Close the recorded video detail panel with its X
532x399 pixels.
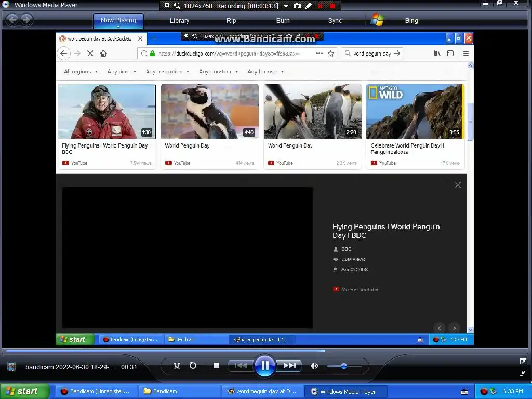(458, 185)
